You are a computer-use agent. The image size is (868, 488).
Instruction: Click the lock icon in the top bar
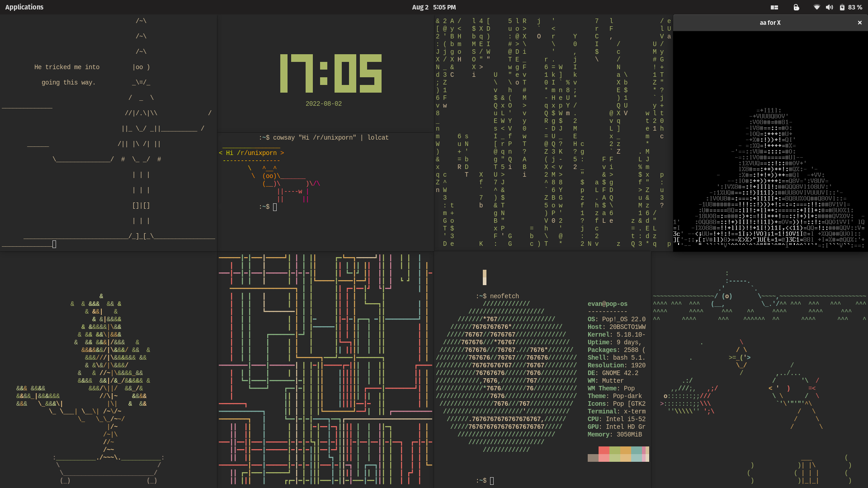[797, 8]
